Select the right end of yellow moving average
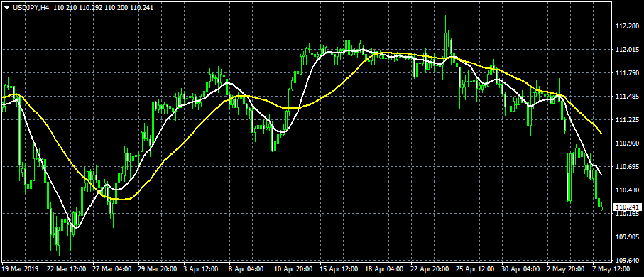 pos(601,133)
